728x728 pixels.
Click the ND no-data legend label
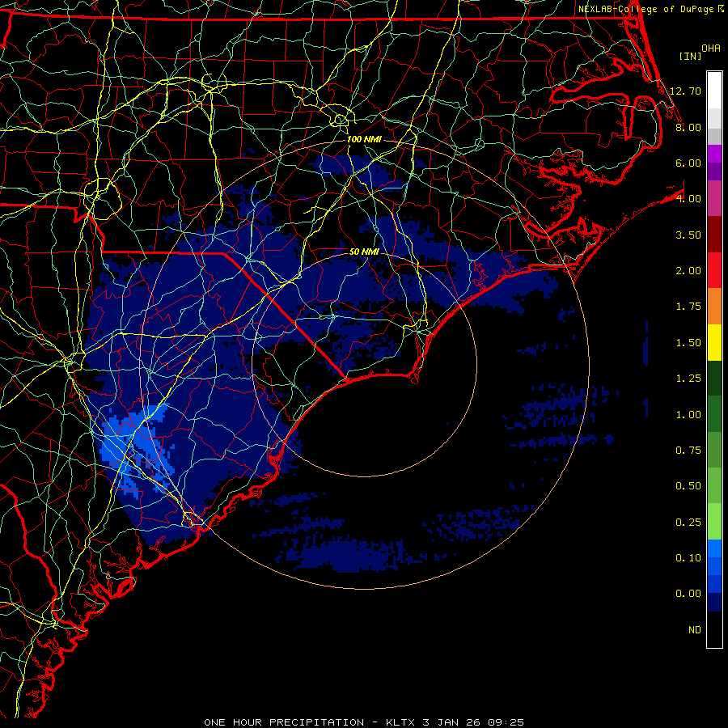click(x=695, y=630)
